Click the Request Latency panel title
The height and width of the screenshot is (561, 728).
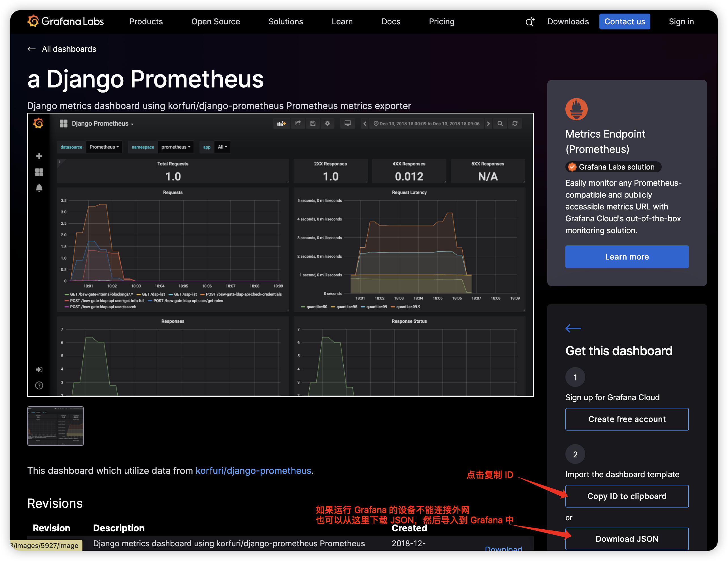[x=409, y=192]
